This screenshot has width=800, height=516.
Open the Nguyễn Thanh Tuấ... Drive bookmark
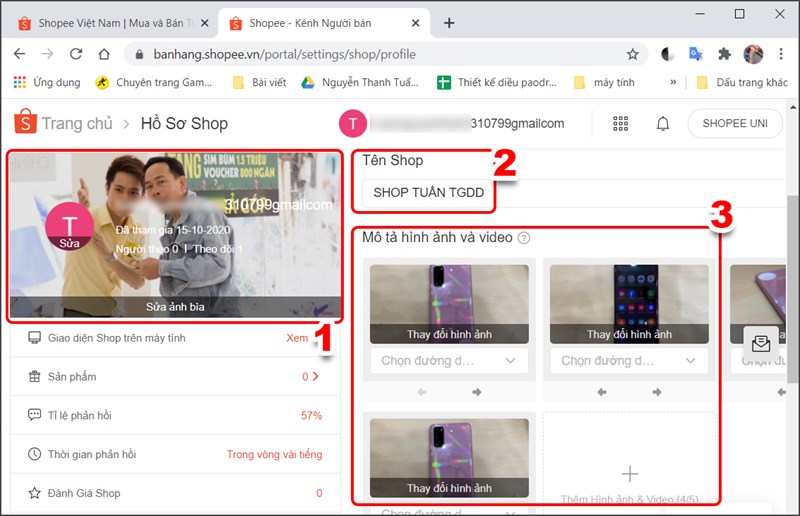(360, 82)
